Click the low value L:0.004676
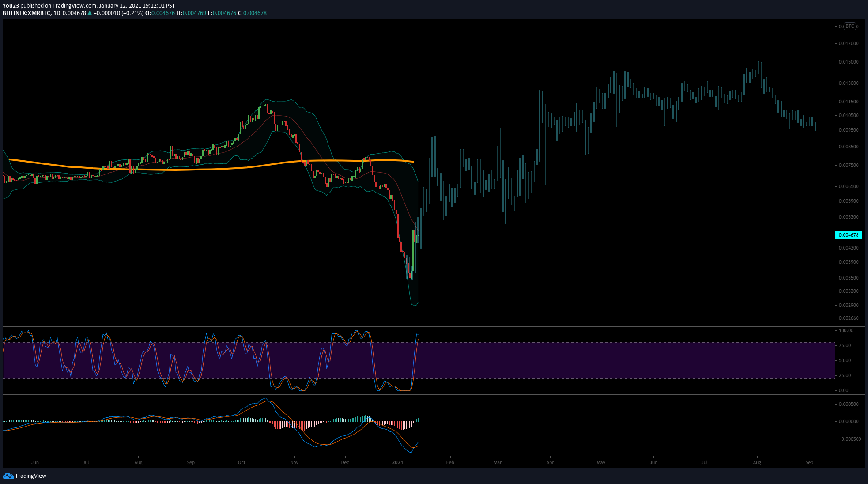Viewport: 868px width, 484px height. (x=222, y=13)
